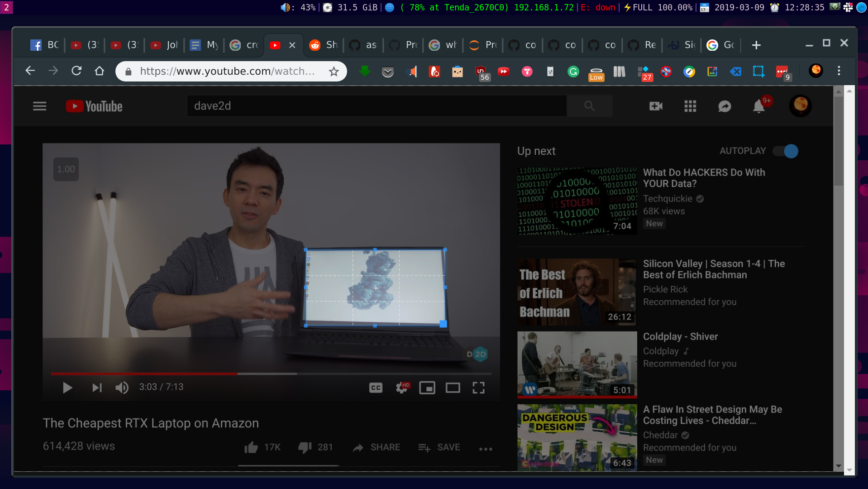This screenshot has width=868, height=489.
Task: Bookmark this page with the star
Action: point(334,72)
